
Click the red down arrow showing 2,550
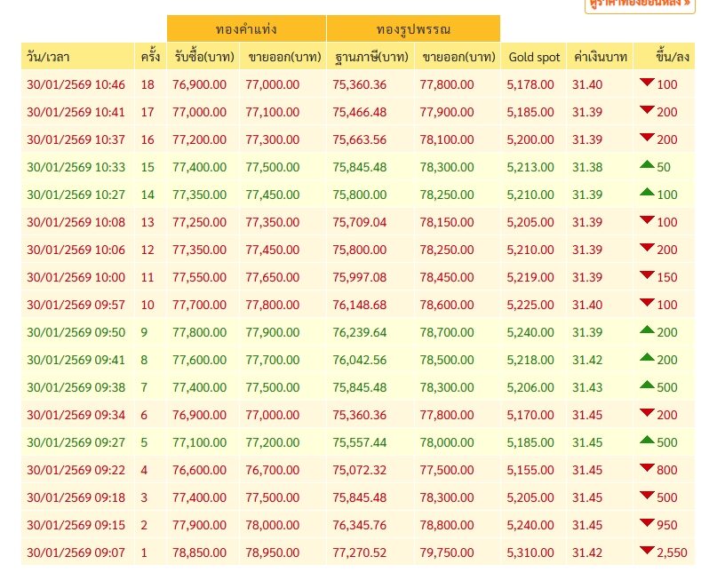tap(647, 552)
